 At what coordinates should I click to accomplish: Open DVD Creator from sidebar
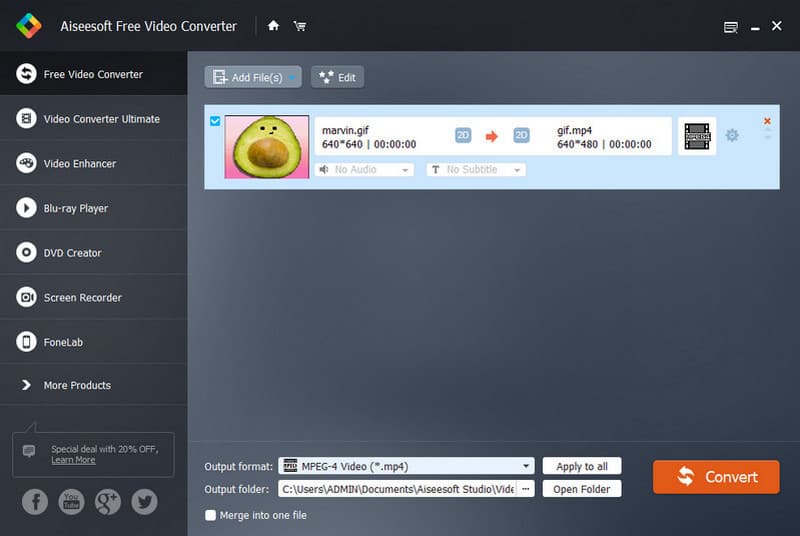(x=93, y=253)
